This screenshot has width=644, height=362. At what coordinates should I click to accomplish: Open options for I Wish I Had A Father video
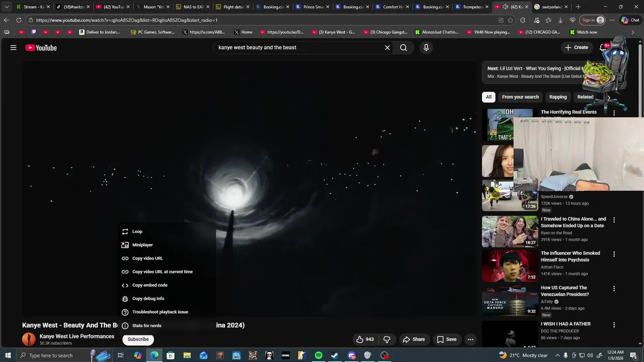pyautogui.click(x=614, y=325)
